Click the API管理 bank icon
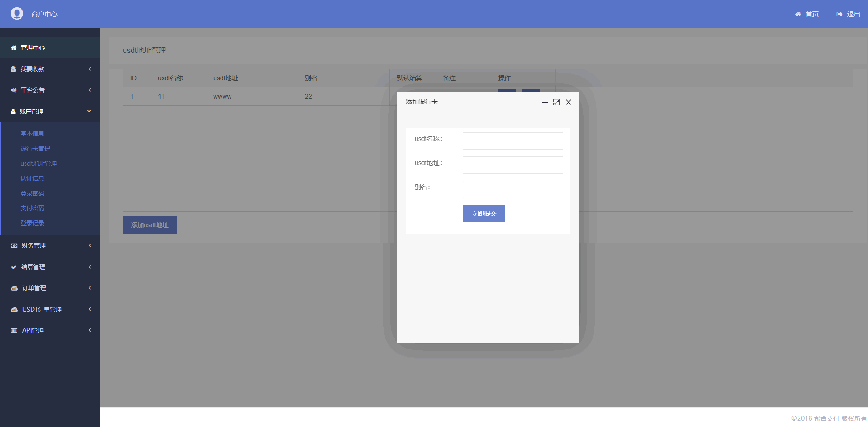The image size is (868, 427). [x=14, y=330]
